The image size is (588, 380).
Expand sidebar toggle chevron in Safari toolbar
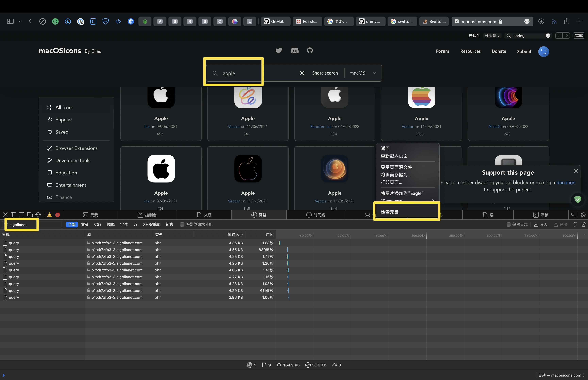(x=20, y=21)
